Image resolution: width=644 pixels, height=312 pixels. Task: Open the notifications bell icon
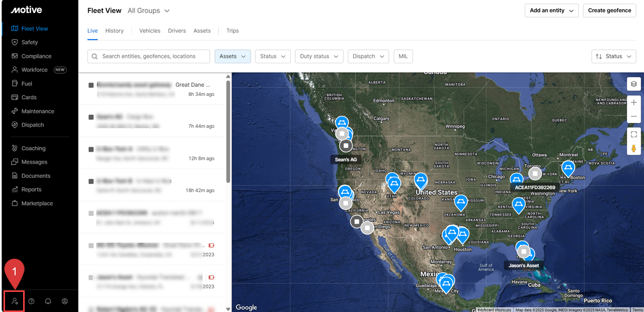[48, 301]
